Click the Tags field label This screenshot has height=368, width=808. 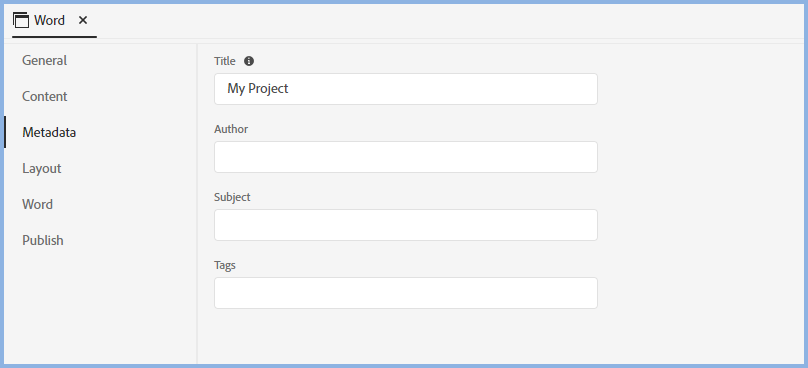click(x=225, y=265)
